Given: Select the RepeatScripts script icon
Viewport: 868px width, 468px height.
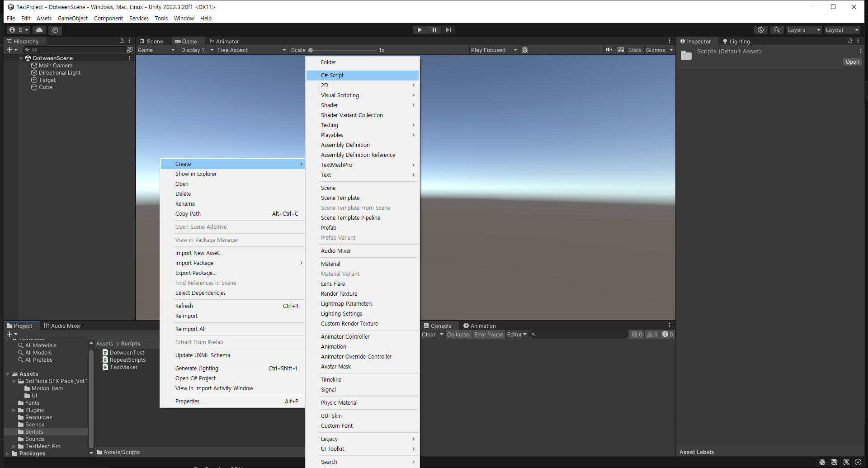Looking at the screenshot, I should 105,360.
